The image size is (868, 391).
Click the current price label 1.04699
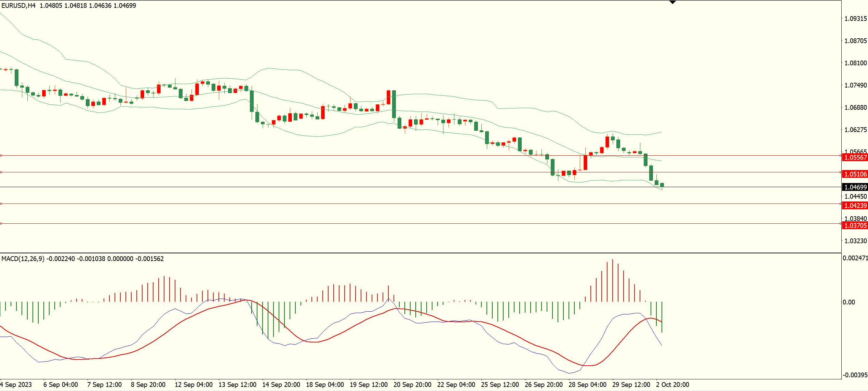[855, 187]
